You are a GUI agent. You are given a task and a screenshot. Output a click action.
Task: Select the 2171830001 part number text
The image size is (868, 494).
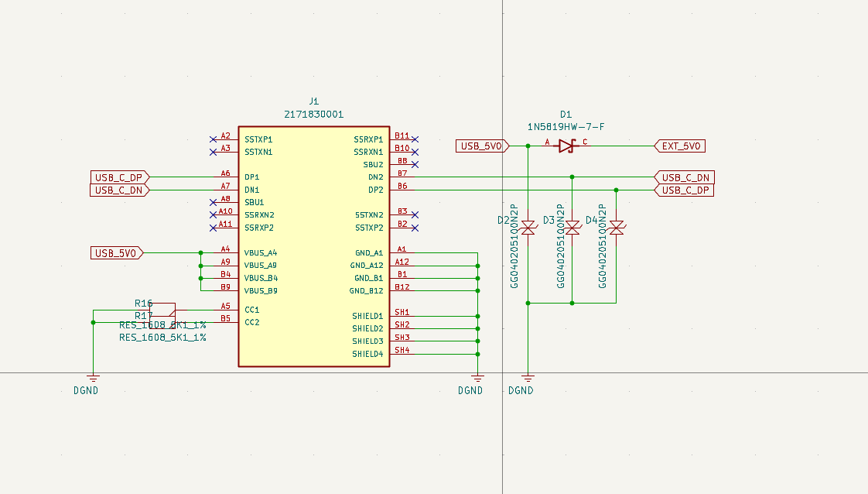(x=314, y=114)
